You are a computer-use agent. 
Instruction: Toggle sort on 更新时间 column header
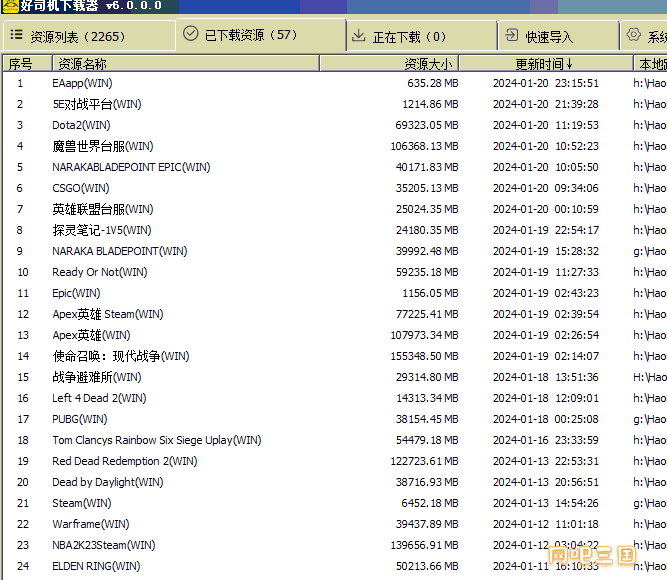click(546, 64)
